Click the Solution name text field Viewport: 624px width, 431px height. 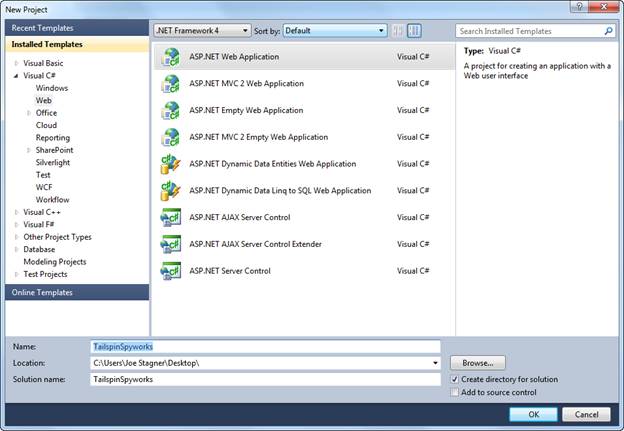(265, 379)
